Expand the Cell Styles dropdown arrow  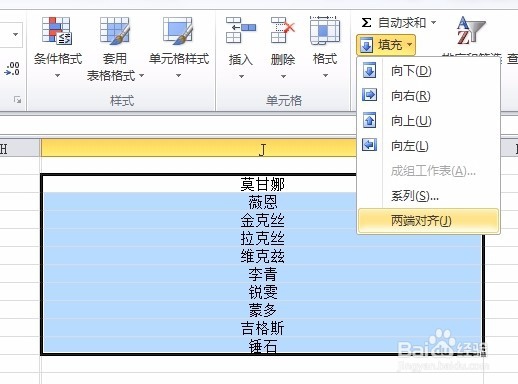click(x=178, y=76)
